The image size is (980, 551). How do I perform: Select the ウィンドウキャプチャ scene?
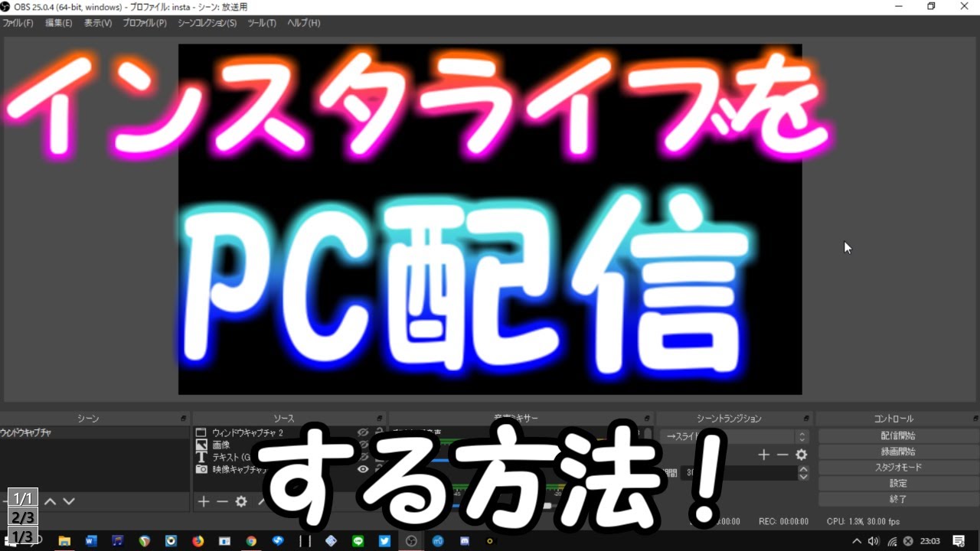94,433
